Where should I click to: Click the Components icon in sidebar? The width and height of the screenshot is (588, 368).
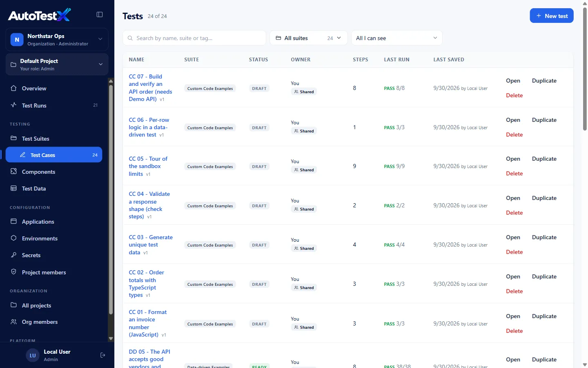pos(13,171)
